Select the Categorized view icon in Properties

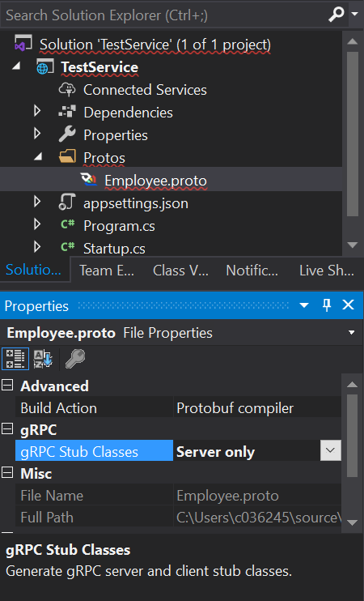(15, 359)
